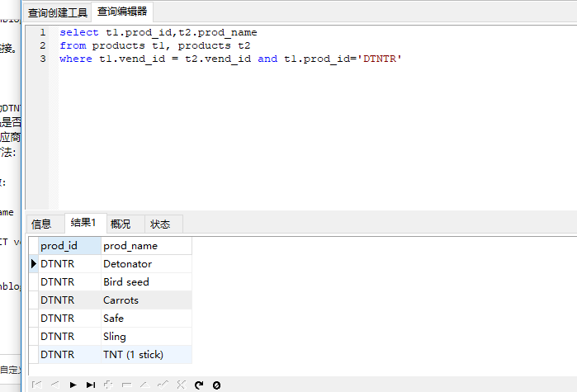
Task: Jump to last record in navigator
Action: (x=90, y=385)
